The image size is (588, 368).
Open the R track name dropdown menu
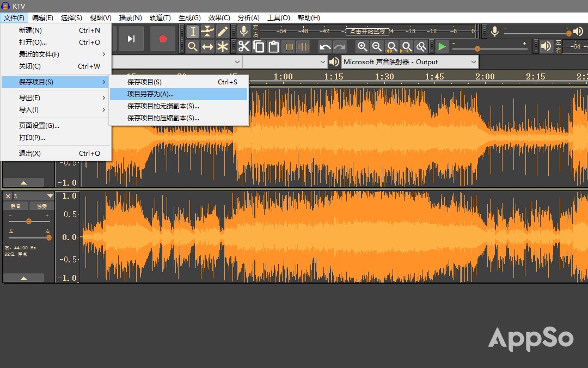(x=50, y=196)
